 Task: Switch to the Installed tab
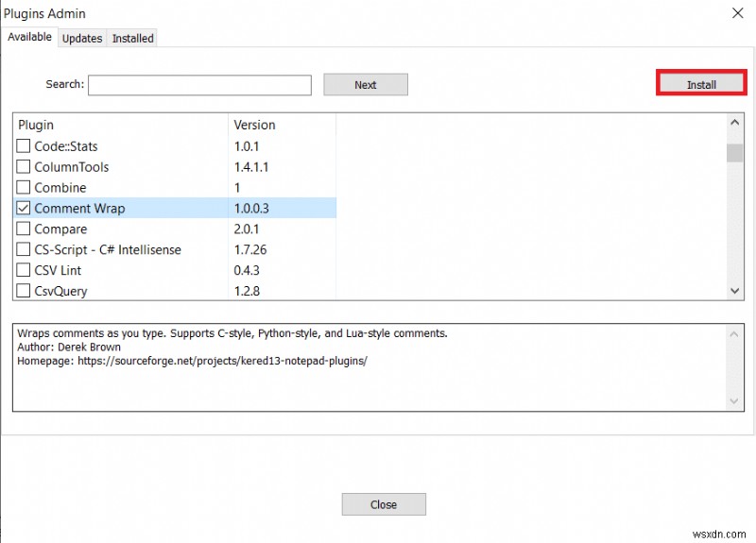click(132, 39)
